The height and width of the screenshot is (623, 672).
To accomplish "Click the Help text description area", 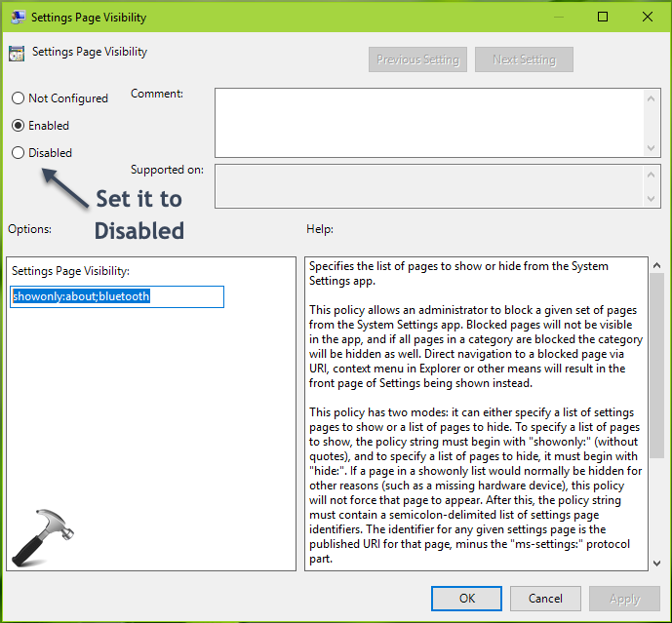I will tap(476, 414).
